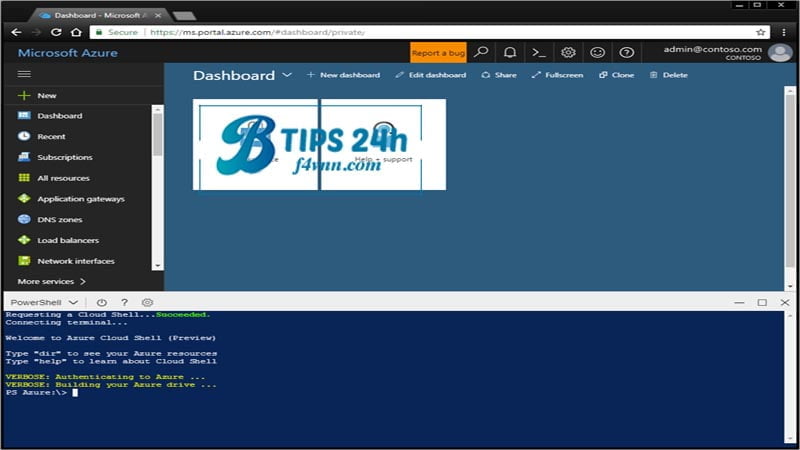Open Cloud Shell settings gear
800x450 pixels.
point(147,303)
